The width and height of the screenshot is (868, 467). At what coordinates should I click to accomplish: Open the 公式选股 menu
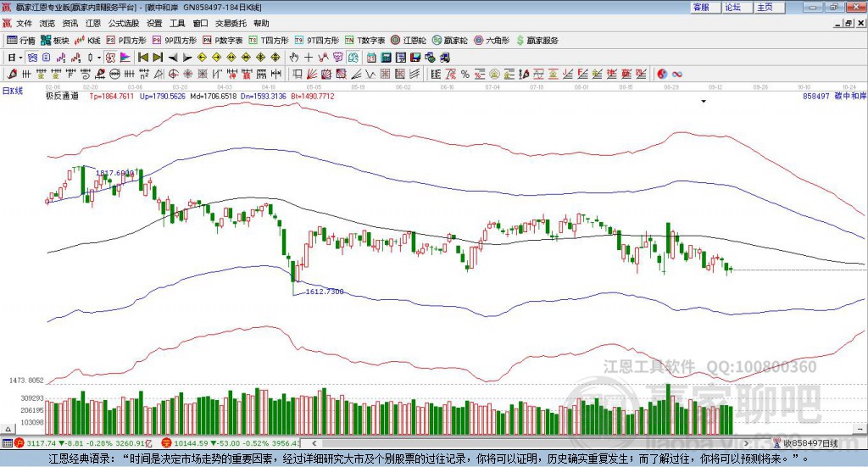point(123,24)
